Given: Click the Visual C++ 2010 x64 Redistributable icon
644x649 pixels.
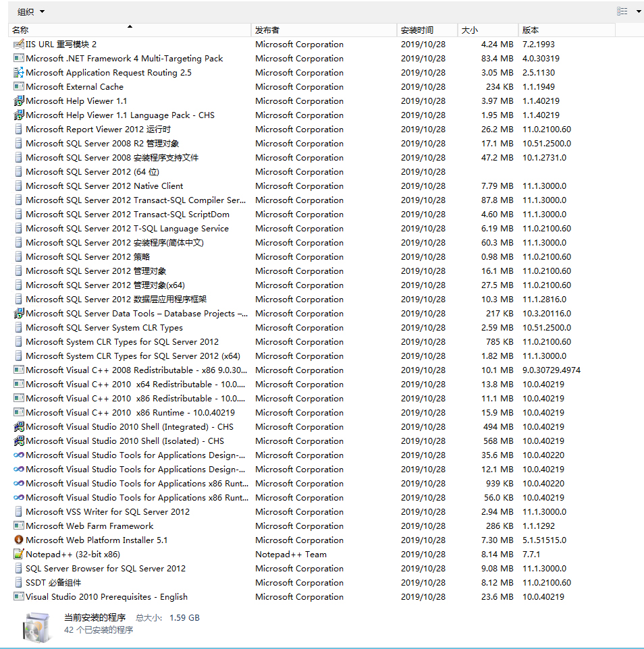Looking at the screenshot, I should 19,384.
